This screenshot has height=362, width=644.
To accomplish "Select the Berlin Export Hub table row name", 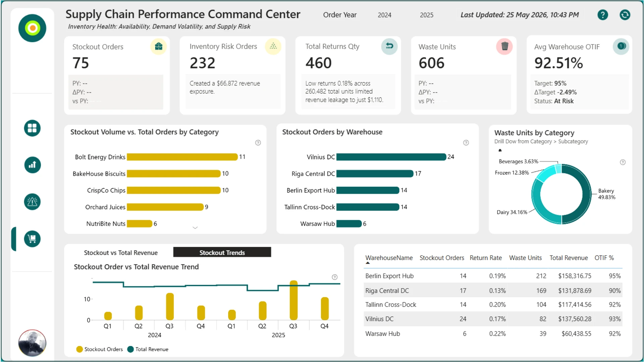I will tap(389, 276).
